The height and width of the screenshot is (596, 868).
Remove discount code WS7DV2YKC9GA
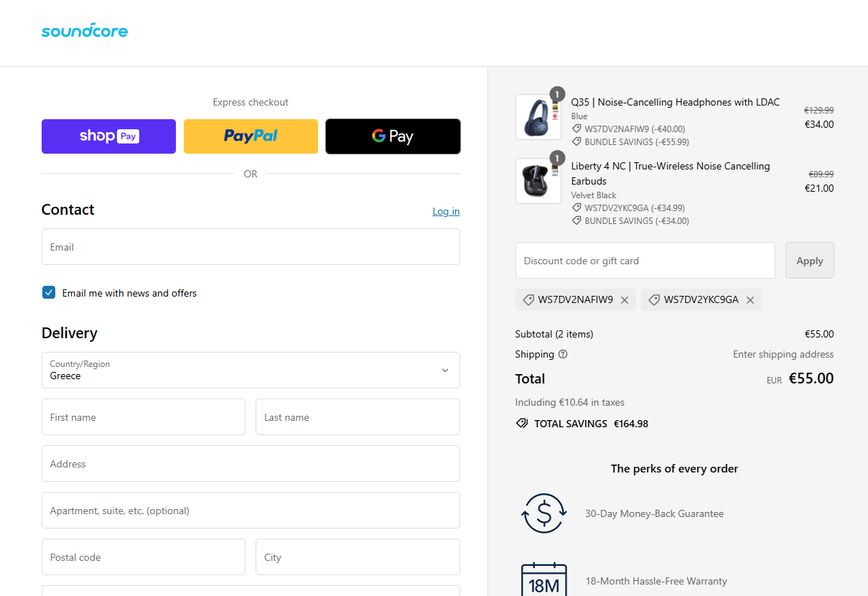(750, 300)
